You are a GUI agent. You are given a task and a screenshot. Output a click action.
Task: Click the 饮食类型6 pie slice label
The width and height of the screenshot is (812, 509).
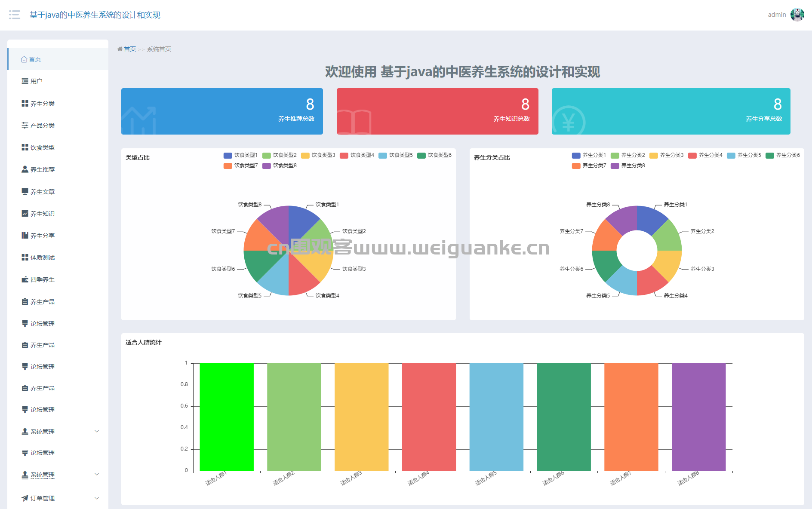[223, 269]
